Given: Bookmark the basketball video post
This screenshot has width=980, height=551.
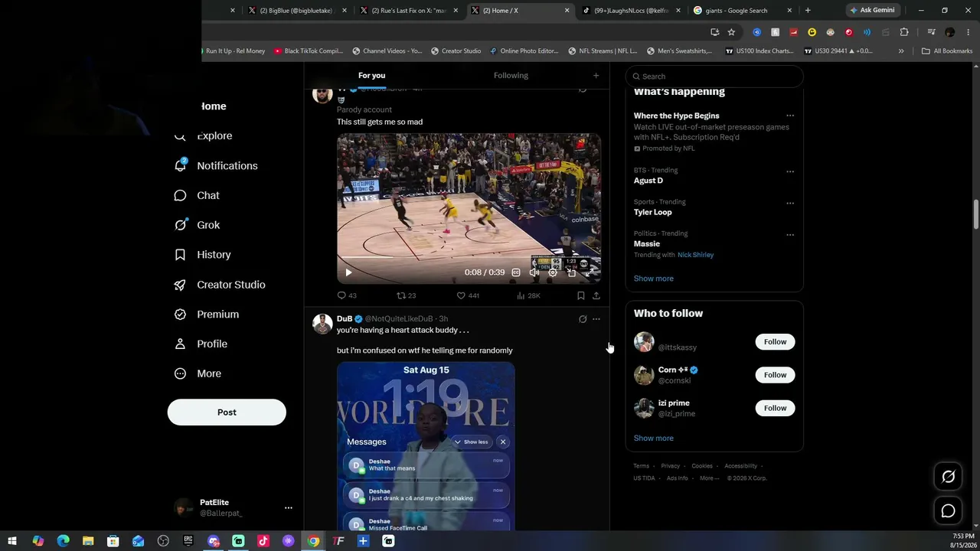Looking at the screenshot, I should tap(581, 295).
